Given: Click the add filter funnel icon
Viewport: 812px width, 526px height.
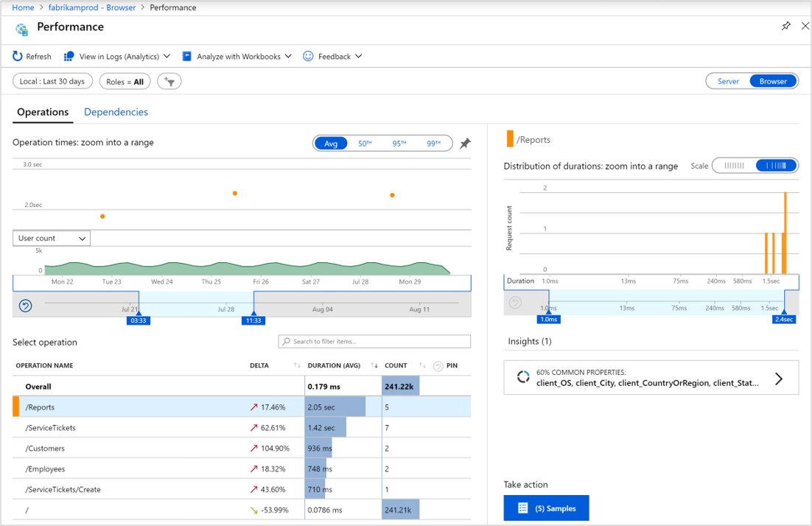Looking at the screenshot, I should 169,81.
